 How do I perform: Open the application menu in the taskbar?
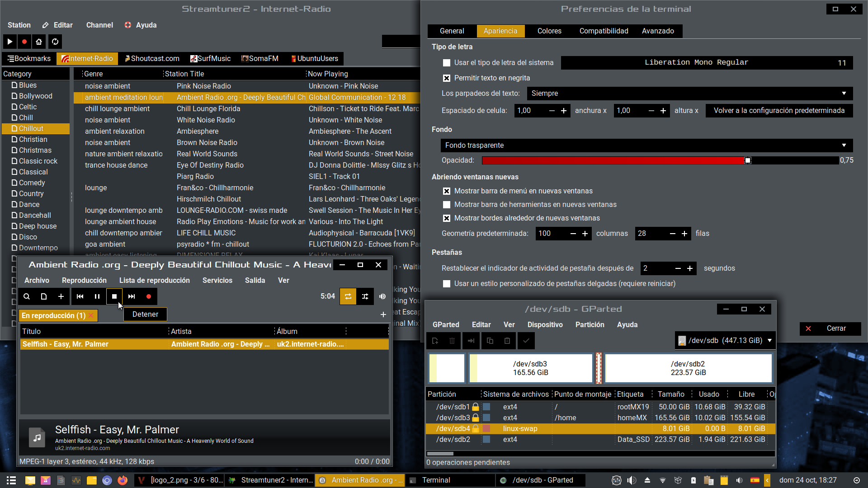(12, 480)
